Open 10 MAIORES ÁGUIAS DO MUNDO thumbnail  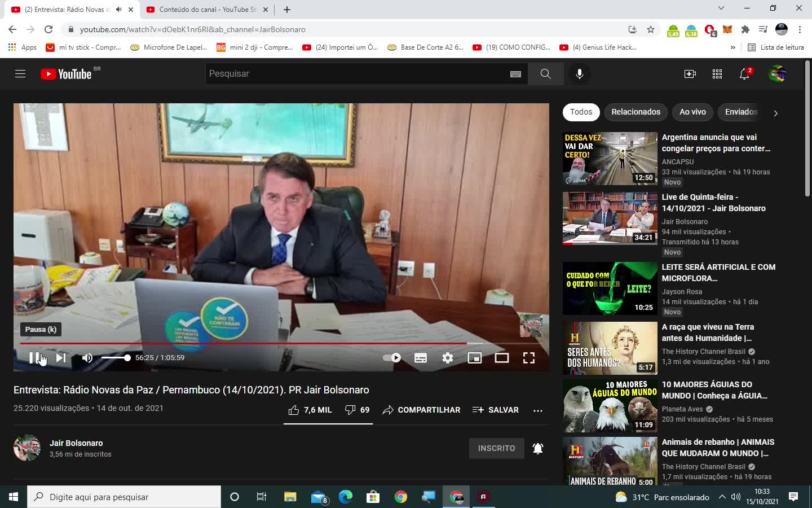(x=610, y=405)
